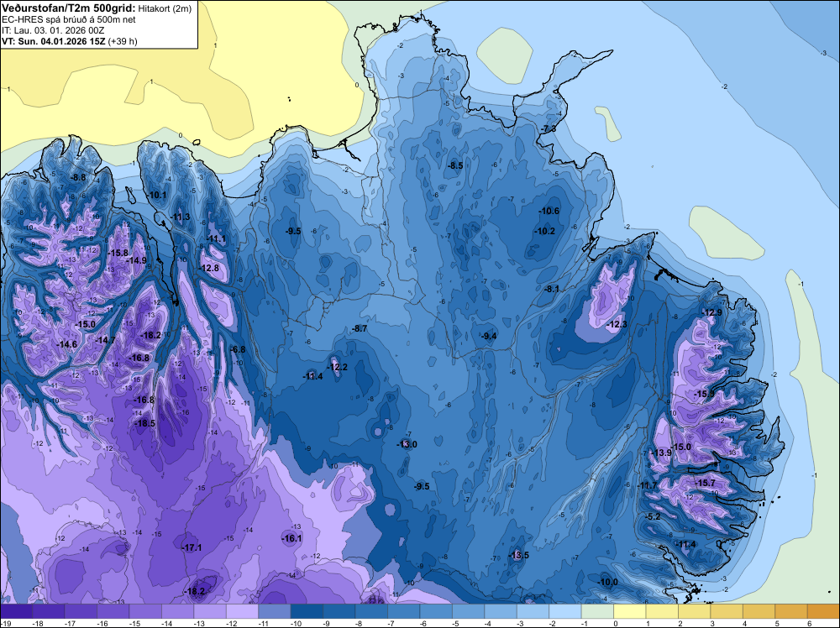The height and width of the screenshot is (628, 840).
Task: Click the -12.8 temperature value
Action: coord(209,268)
